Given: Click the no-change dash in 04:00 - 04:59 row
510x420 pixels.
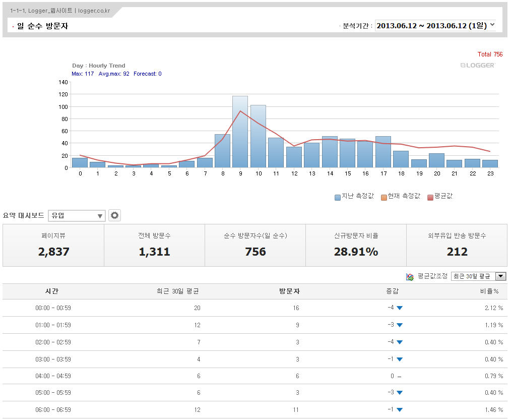Looking at the screenshot, I should click(400, 376).
